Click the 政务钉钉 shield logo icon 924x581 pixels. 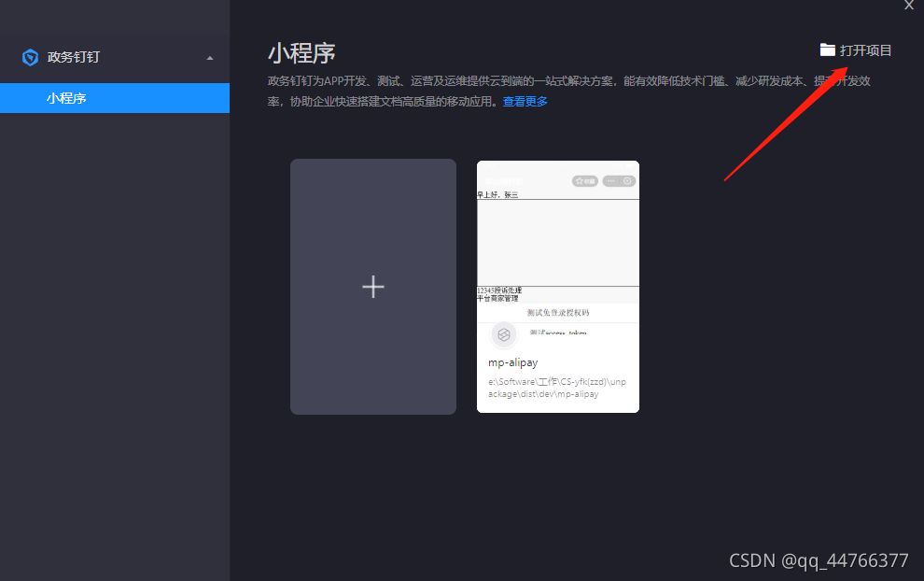pos(30,57)
